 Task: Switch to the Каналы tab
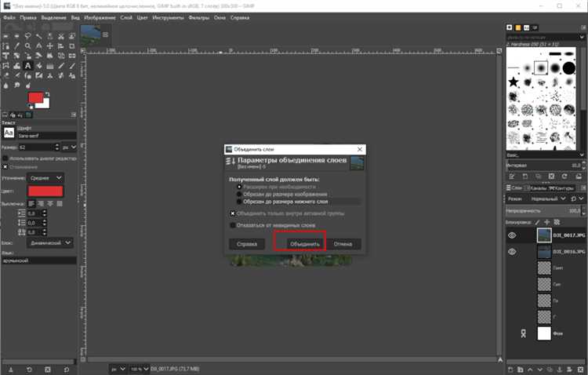(536, 187)
